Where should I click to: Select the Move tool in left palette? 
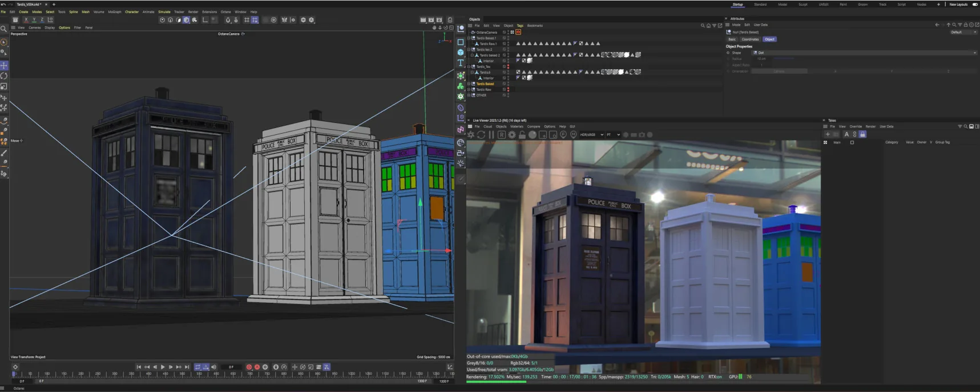[4, 65]
